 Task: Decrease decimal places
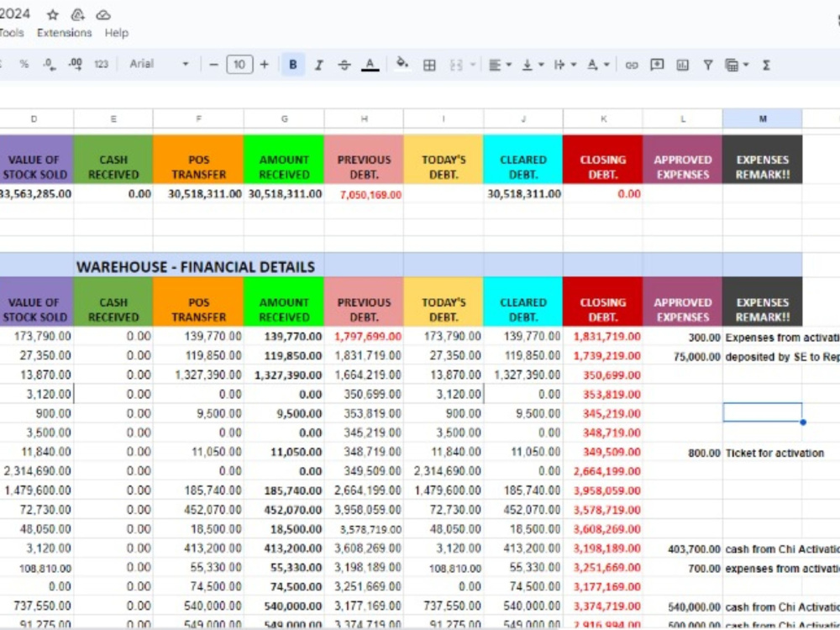[50, 65]
